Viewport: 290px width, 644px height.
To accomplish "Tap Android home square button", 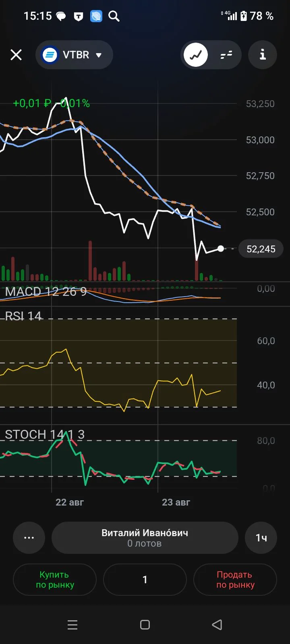I will coord(145,625).
